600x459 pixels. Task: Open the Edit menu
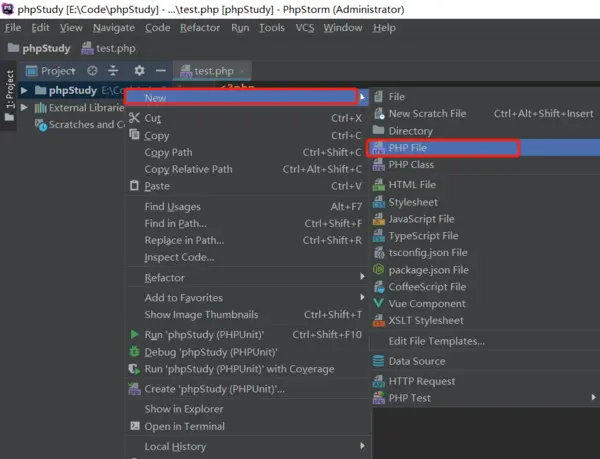point(40,28)
